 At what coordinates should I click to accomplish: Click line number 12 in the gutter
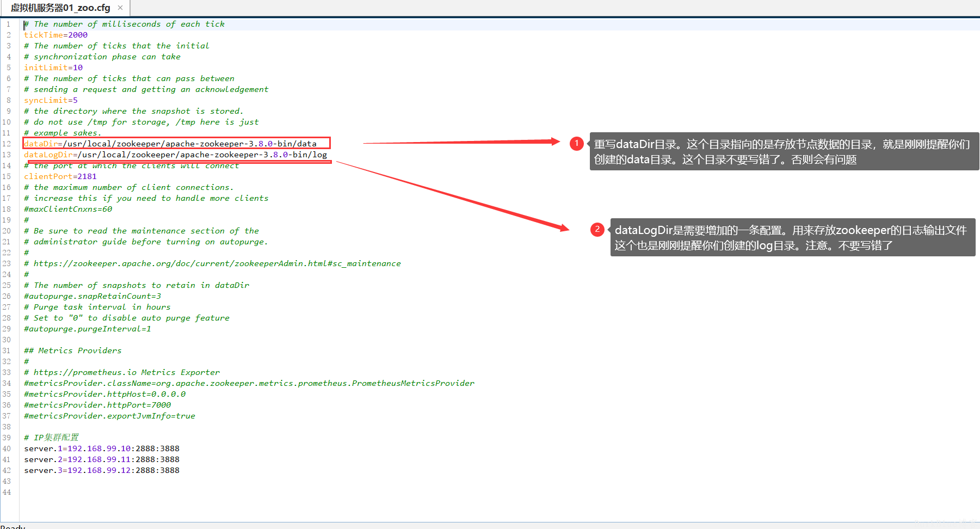click(x=7, y=144)
